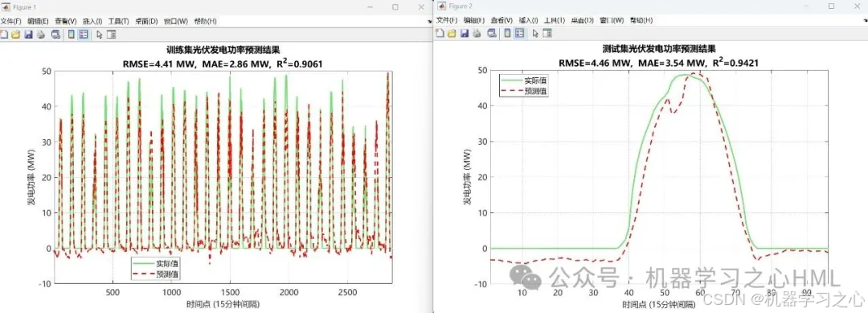Viewport: 868px width, 313px height.
Task: Open 编辑(E) menu in Figure 1
Action: coord(38,21)
